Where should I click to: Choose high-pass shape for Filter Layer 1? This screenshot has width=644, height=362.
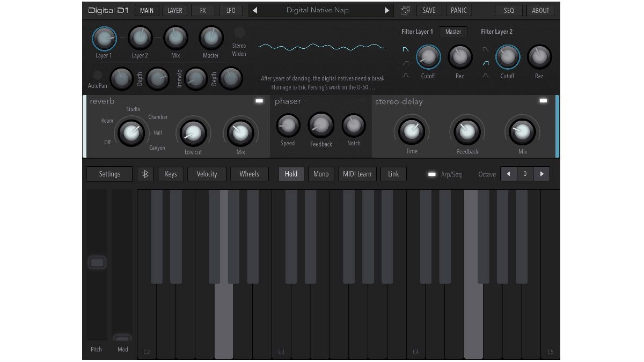click(406, 63)
